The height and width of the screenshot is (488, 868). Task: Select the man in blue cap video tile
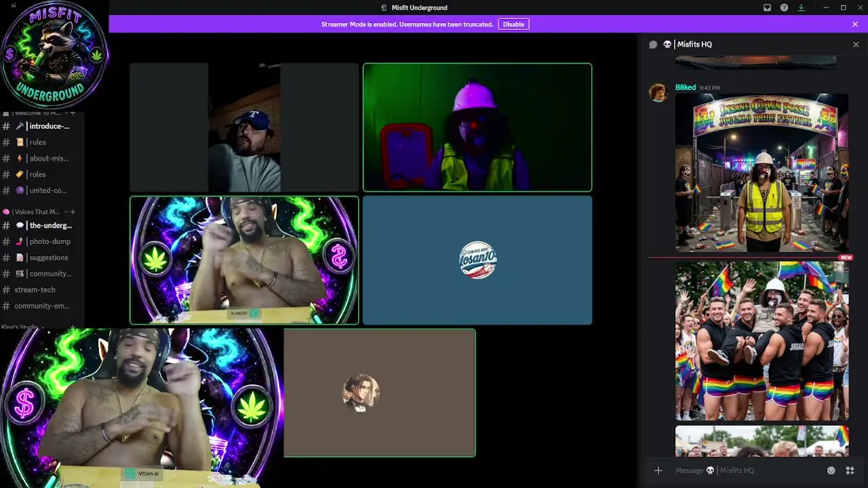(x=244, y=127)
